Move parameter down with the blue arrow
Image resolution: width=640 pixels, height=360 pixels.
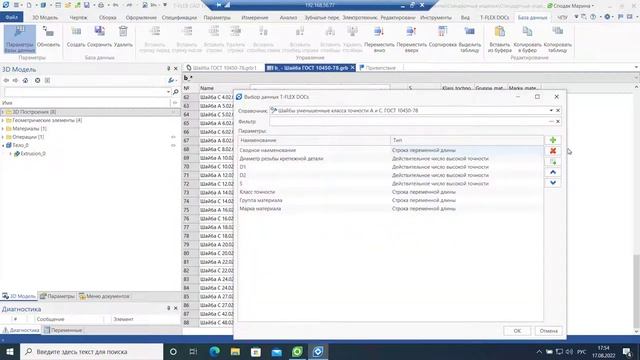point(553,183)
